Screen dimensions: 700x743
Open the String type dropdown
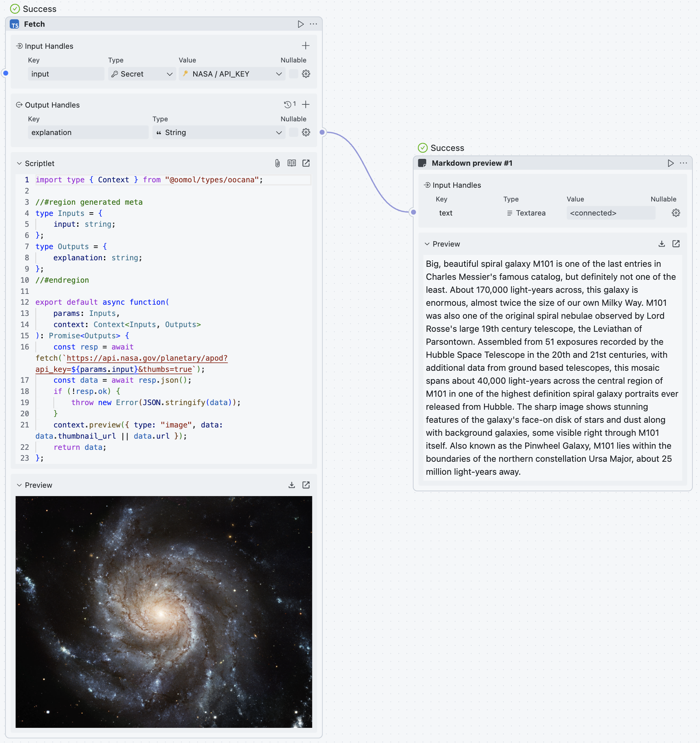click(219, 132)
